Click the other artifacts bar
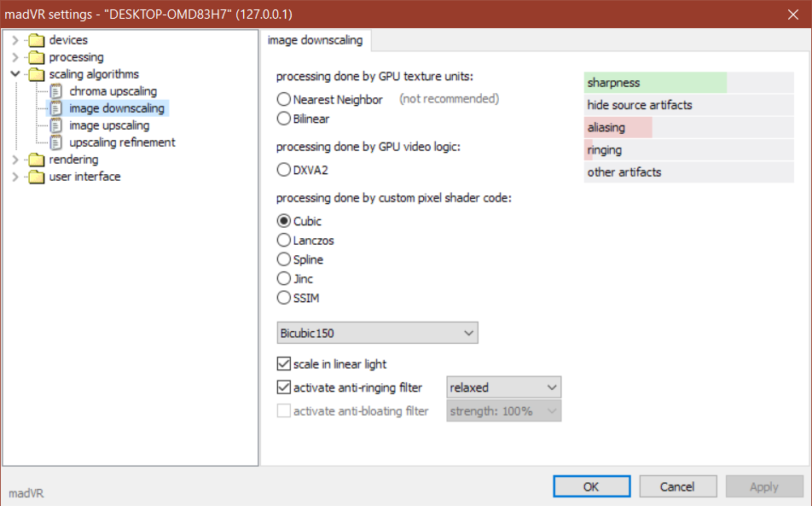Image resolution: width=812 pixels, height=506 pixels. point(689,172)
